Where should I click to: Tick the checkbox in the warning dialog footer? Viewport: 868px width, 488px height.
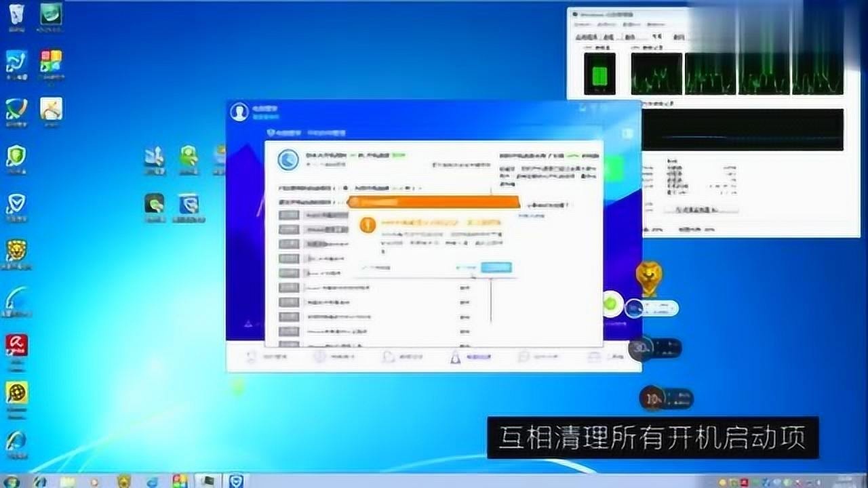(365, 268)
